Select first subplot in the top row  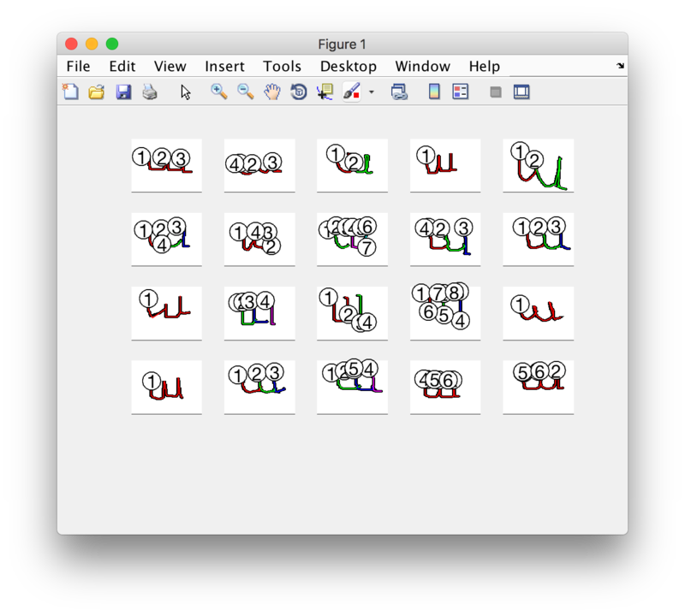click(x=166, y=165)
